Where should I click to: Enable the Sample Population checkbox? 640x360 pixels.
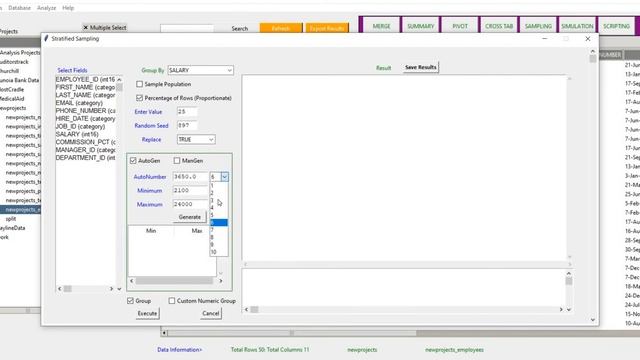pyautogui.click(x=140, y=84)
